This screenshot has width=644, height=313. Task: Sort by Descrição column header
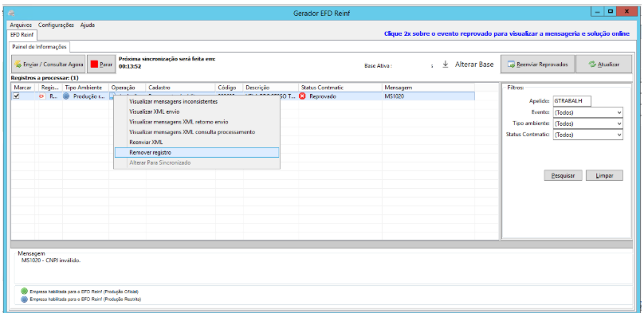click(x=271, y=88)
